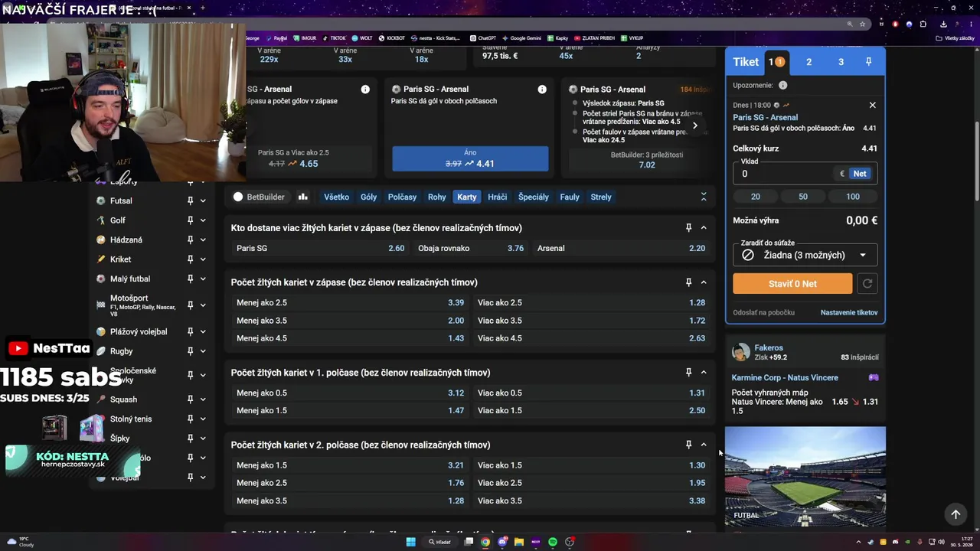This screenshot has width=980, height=551.
Task: Pin the Futsal sport in sidebar
Action: pyautogui.click(x=190, y=201)
